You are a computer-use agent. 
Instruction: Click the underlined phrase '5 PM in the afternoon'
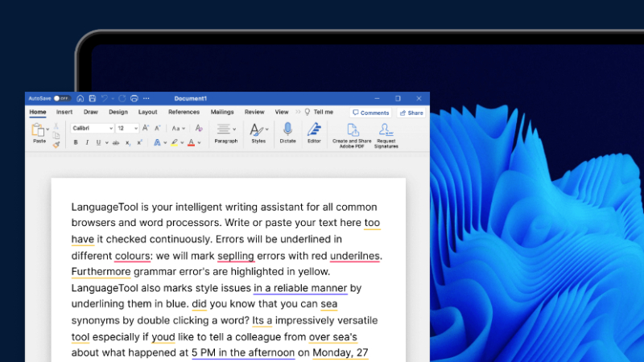(243, 353)
